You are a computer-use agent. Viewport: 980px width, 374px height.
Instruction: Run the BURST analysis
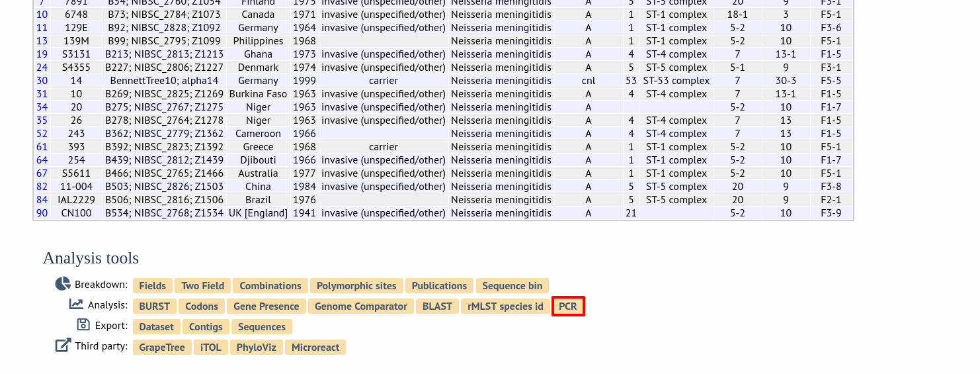coord(155,306)
